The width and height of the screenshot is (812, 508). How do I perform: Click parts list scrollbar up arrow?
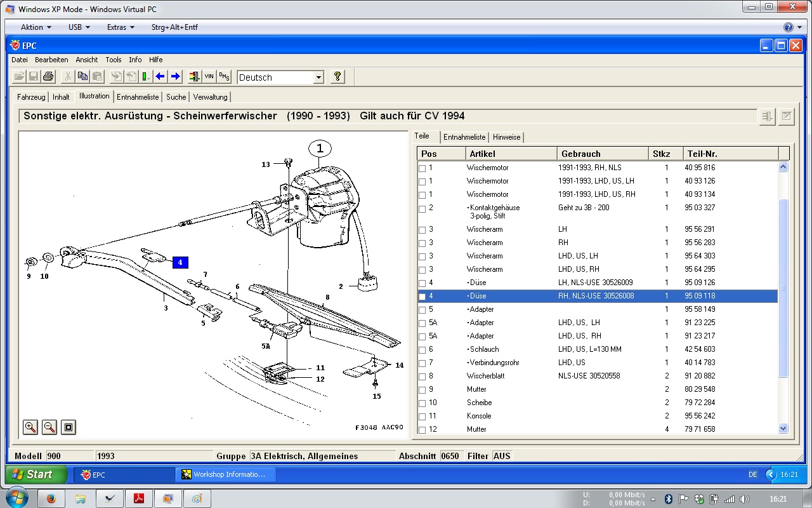pos(783,167)
